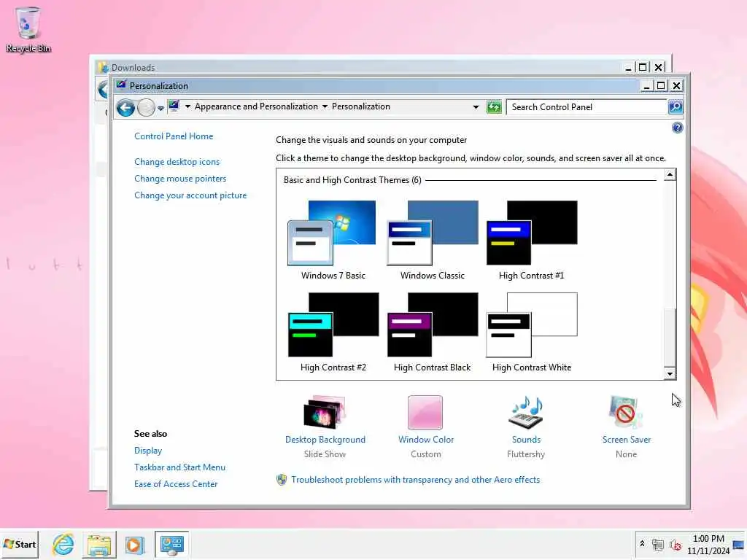Screen dimensions: 747x560
Task: Launch Internet Explorer from taskbar
Action: coord(63,544)
